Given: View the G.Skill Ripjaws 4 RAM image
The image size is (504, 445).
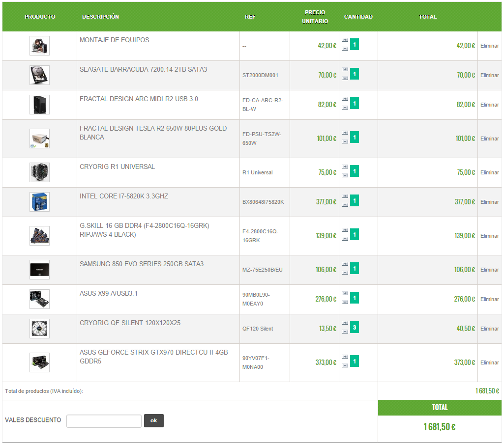Looking at the screenshot, I should [x=39, y=236].
